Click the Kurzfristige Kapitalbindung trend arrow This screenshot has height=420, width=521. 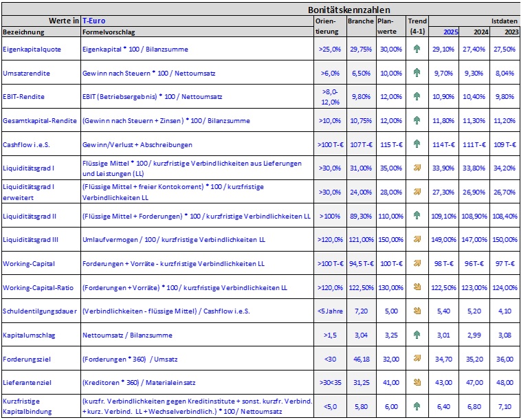coord(417,406)
